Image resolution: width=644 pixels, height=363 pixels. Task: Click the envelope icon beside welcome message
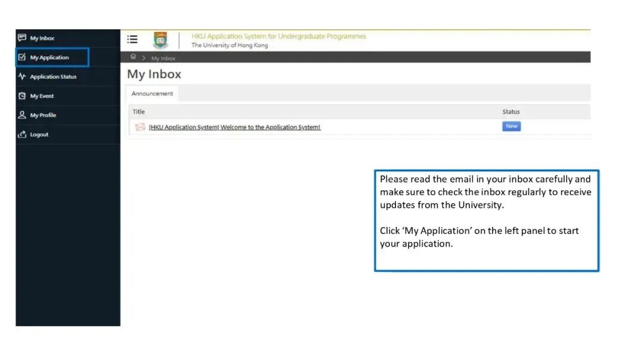tap(140, 127)
